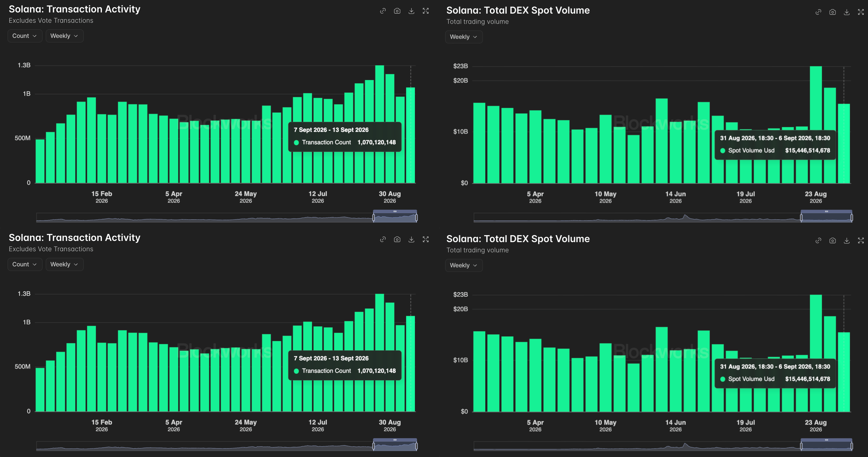Click upper "Solana: Total DEX Spot Volume" title
The height and width of the screenshot is (457, 868).
tap(518, 10)
